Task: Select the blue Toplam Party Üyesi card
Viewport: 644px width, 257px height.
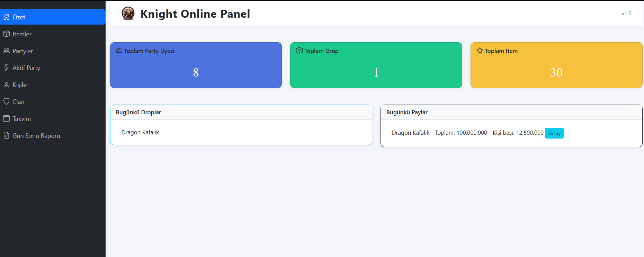Action: [x=196, y=65]
